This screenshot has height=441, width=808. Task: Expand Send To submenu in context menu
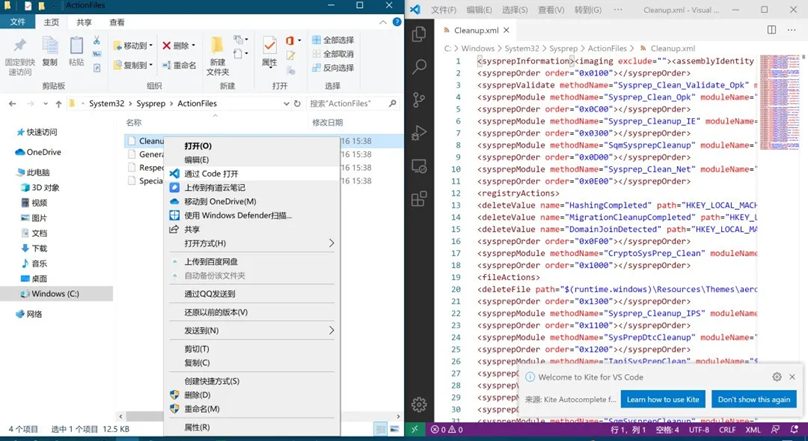331,330
